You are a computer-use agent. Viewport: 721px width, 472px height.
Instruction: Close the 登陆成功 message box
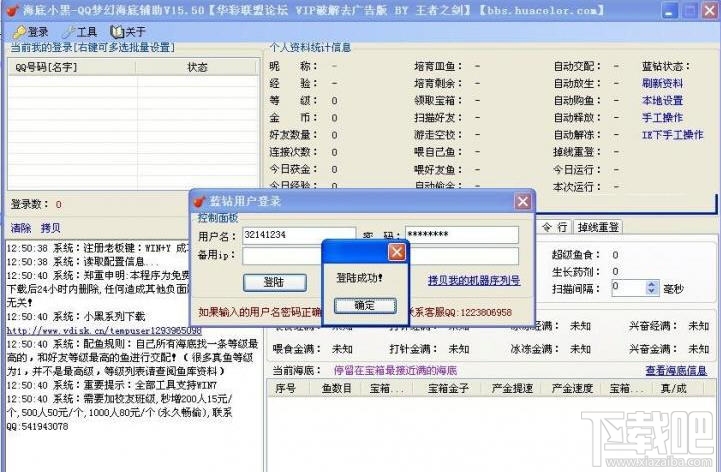pos(397,252)
